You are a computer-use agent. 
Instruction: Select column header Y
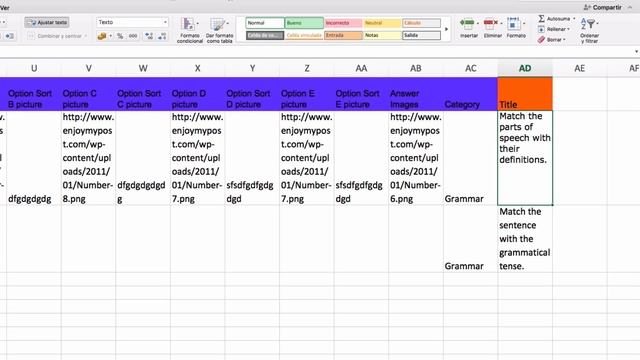(x=252, y=69)
